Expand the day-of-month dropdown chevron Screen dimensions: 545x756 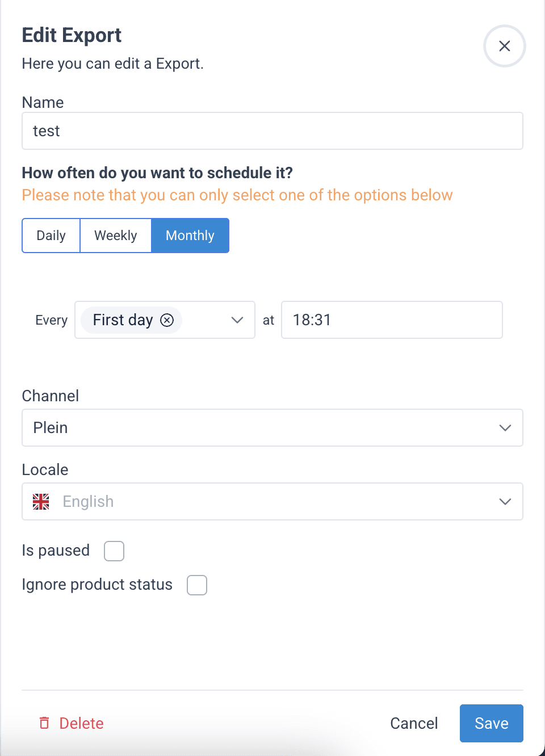(237, 320)
